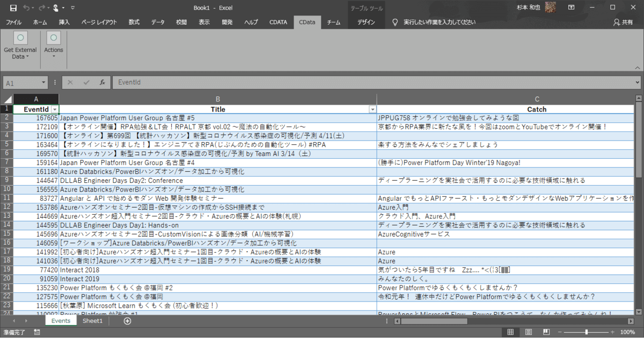
Task: Click the 共有 share icon
Action: [617, 22]
